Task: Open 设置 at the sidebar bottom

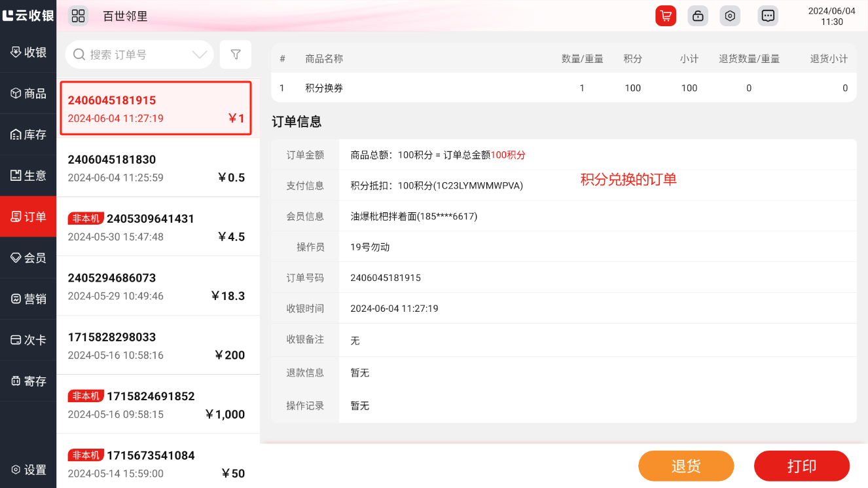Action: 28,470
